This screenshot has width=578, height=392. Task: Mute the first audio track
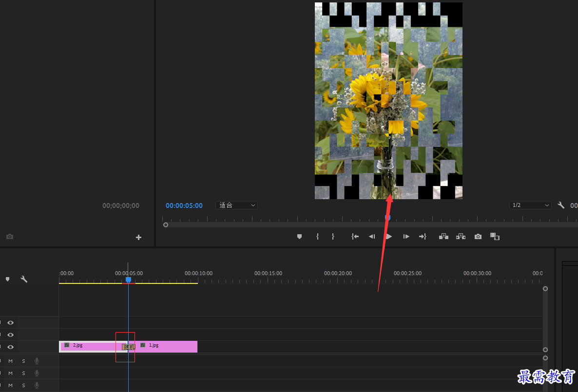[x=10, y=361]
